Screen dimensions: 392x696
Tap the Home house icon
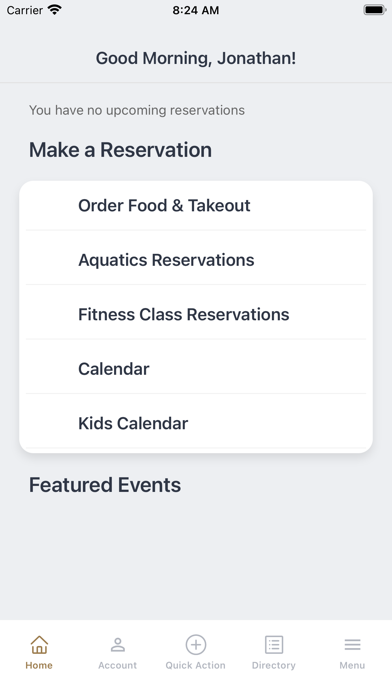coord(39,645)
